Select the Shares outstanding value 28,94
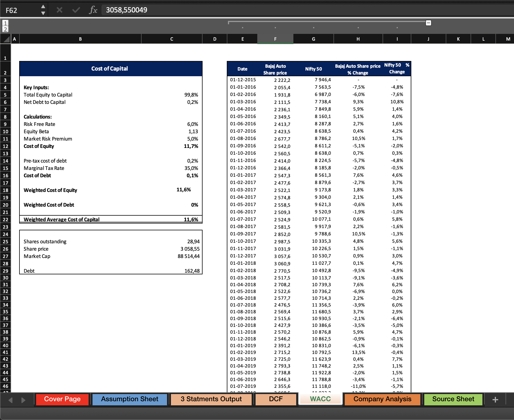This screenshot has width=514, height=420. 194,242
